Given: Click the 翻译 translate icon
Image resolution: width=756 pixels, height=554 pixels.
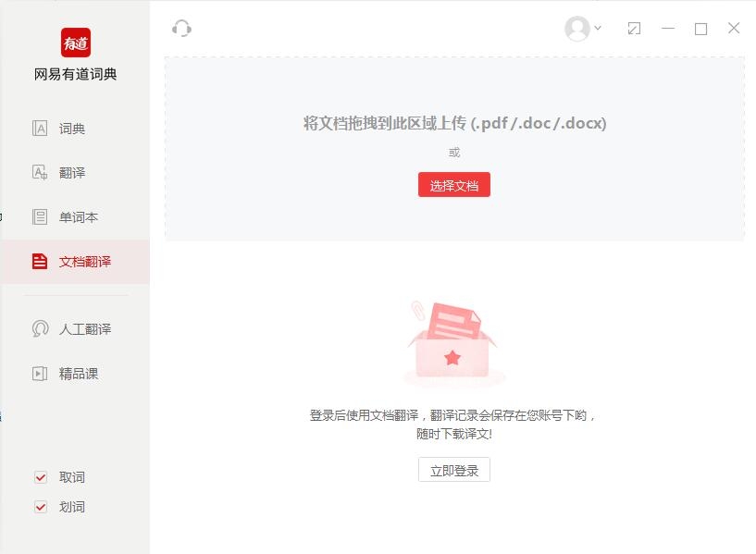Looking at the screenshot, I should pyautogui.click(x=40, y=172).
